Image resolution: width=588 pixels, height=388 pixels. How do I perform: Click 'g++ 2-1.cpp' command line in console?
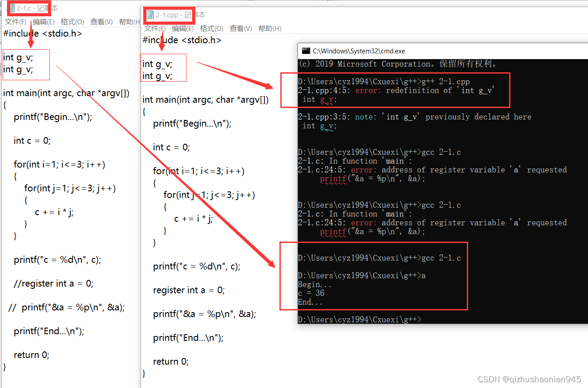pyautogui.click(x=384, y=82)
